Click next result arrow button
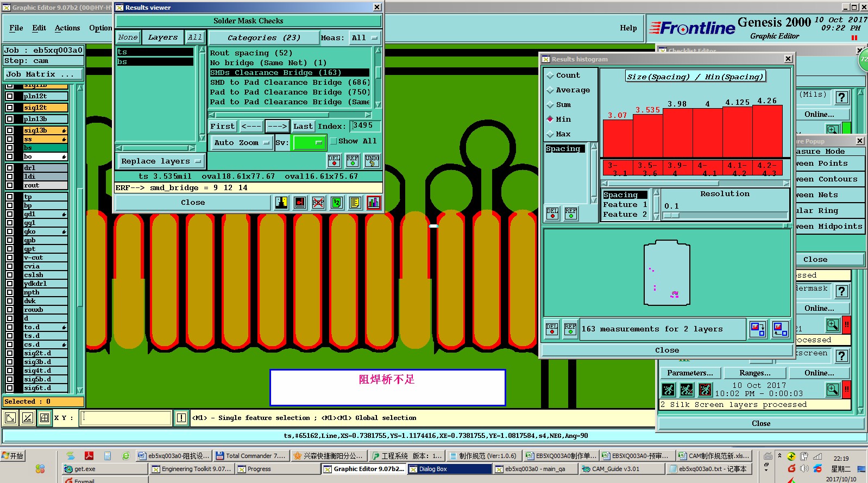The height and width of the screenshot is (483, 868). [x=277, y=127]
